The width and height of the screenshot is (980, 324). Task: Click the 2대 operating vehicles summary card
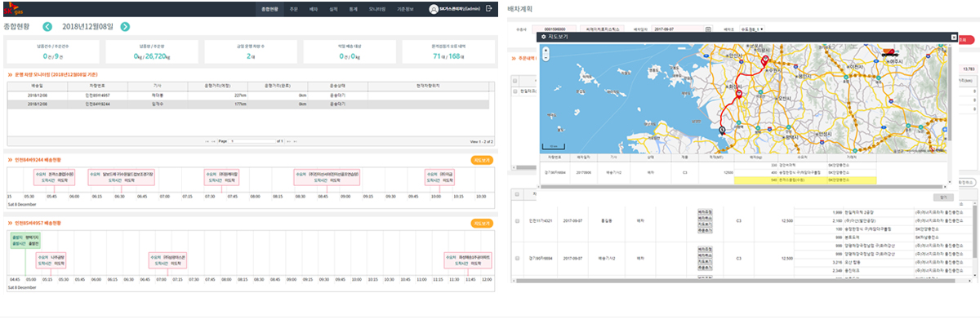click(251, 52)
